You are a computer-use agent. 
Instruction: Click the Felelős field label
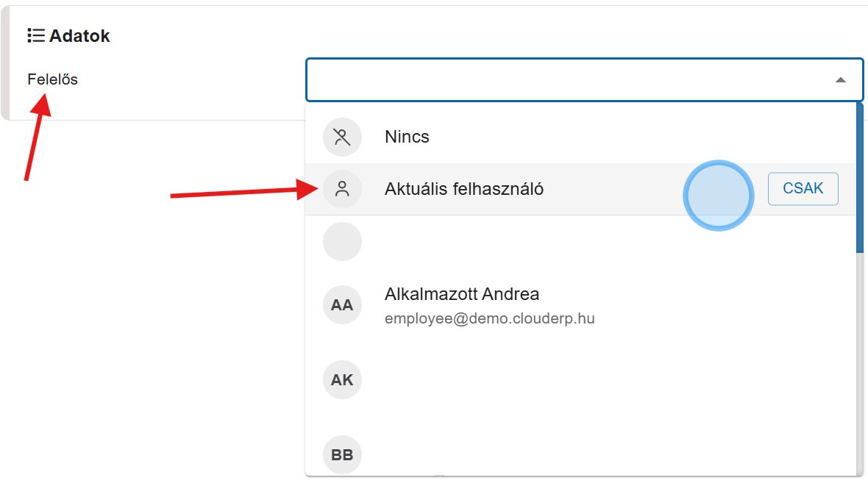click(x=53, y=79)
